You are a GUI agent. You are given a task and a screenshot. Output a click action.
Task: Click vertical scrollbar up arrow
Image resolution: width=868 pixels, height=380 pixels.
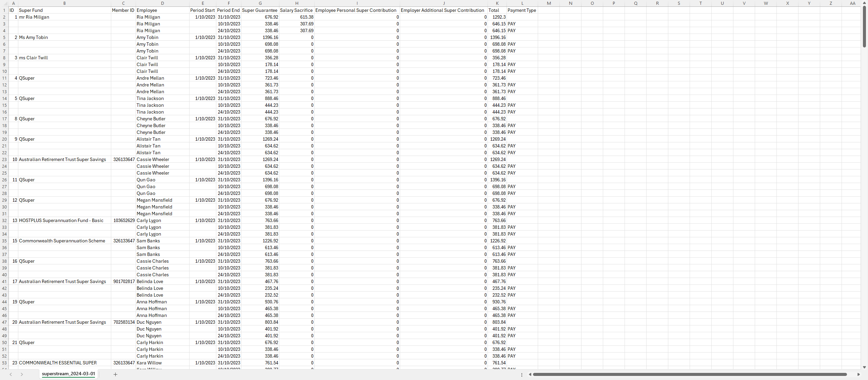coord(864,3)
